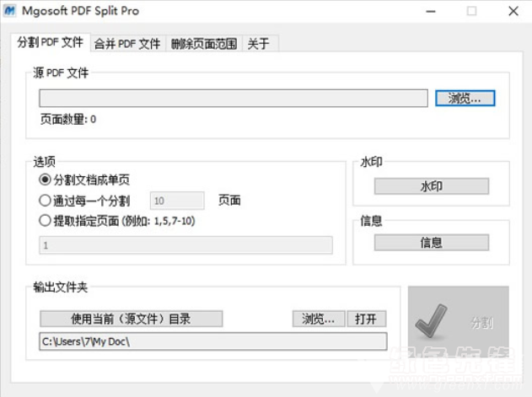Click the Mgosoft app icon in title bar
Viewport: 532px width, 397px height.
(9, 11)
